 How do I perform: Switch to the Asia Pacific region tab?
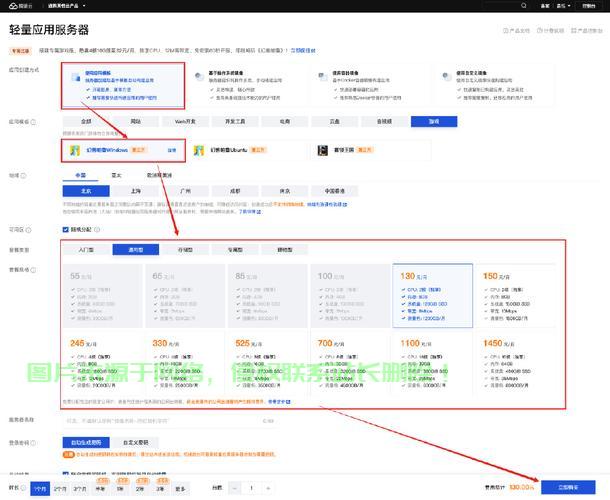(116, 175)
